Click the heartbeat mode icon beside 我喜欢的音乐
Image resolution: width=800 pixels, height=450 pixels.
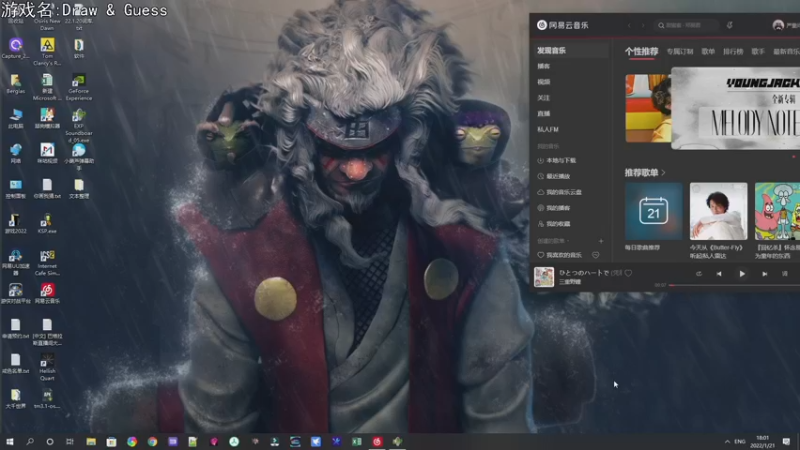(x=595, y=255)
